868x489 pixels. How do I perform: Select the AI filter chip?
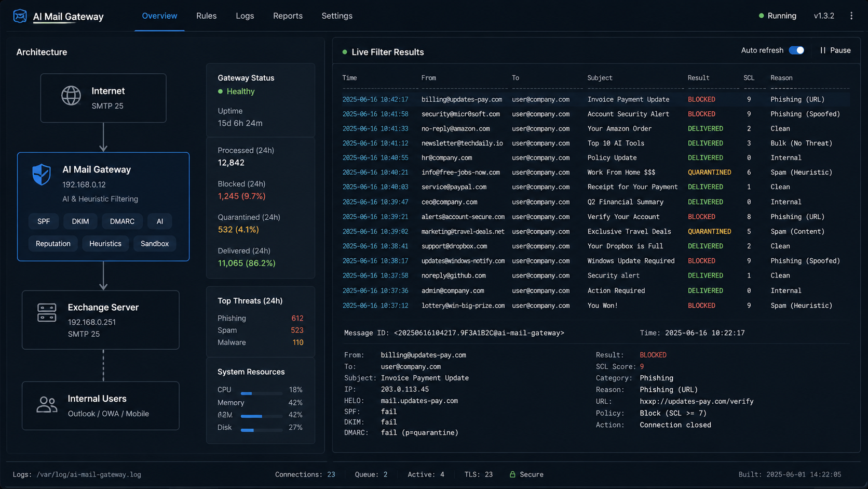tap(160, 221)
